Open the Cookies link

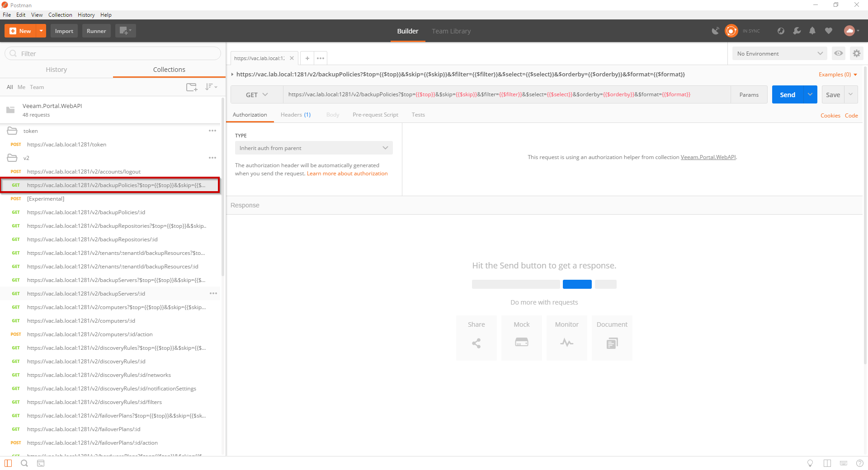(830, 116)
